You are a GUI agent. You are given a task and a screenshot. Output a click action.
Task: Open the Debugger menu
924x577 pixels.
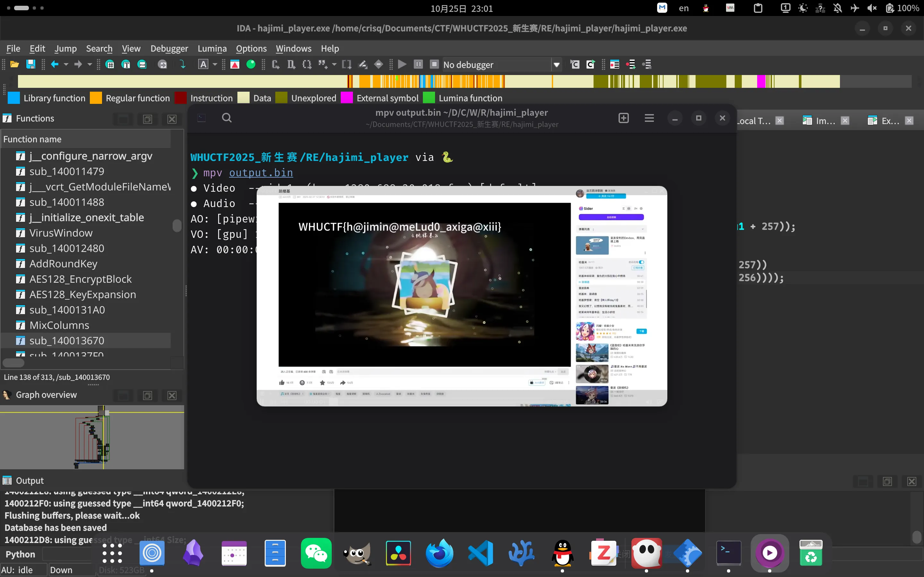169,48
